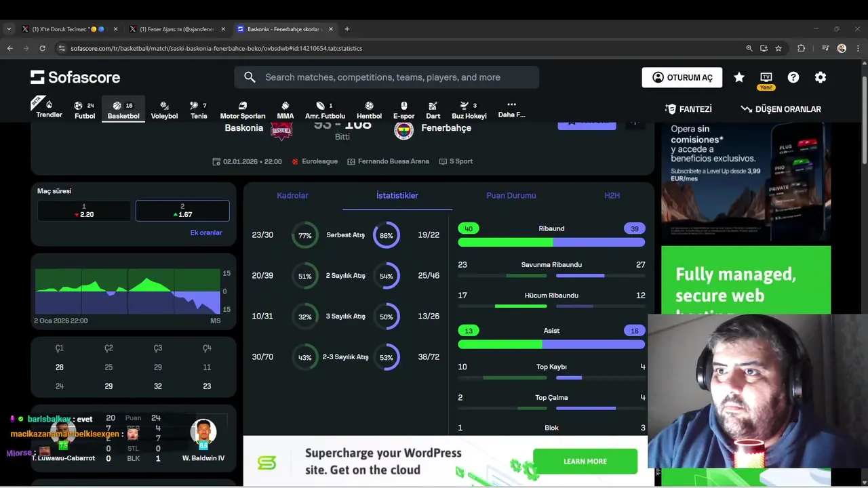
Task: Open the TV schedule icon
Action: pyautogui.click(x=766, y=77)
